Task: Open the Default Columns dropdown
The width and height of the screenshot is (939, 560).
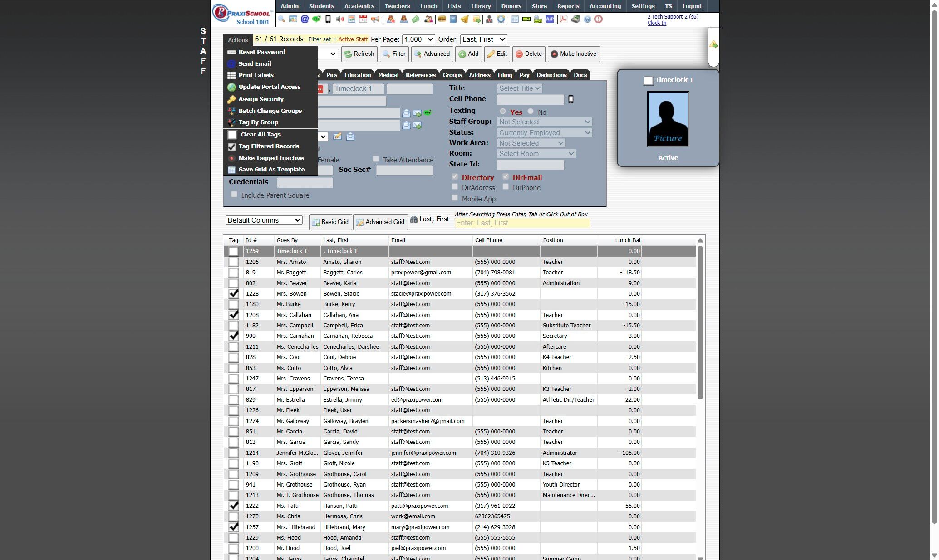Action: click(264, 220)
